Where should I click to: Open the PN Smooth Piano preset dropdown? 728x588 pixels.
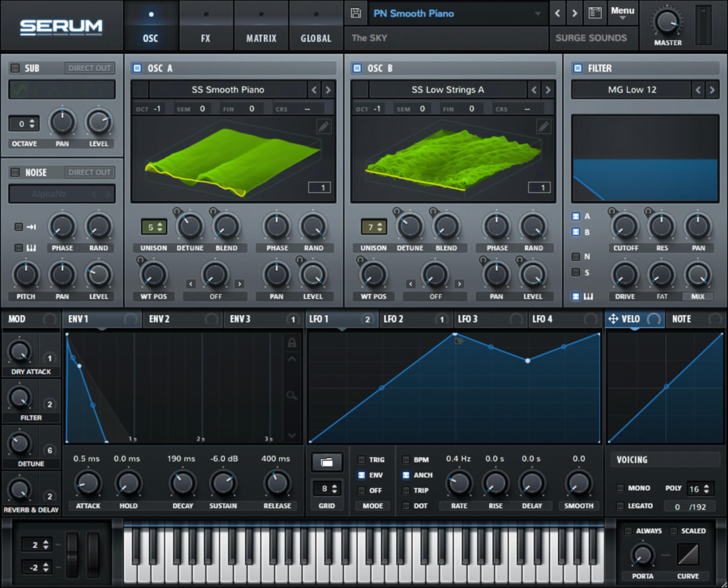click(457, 14)
